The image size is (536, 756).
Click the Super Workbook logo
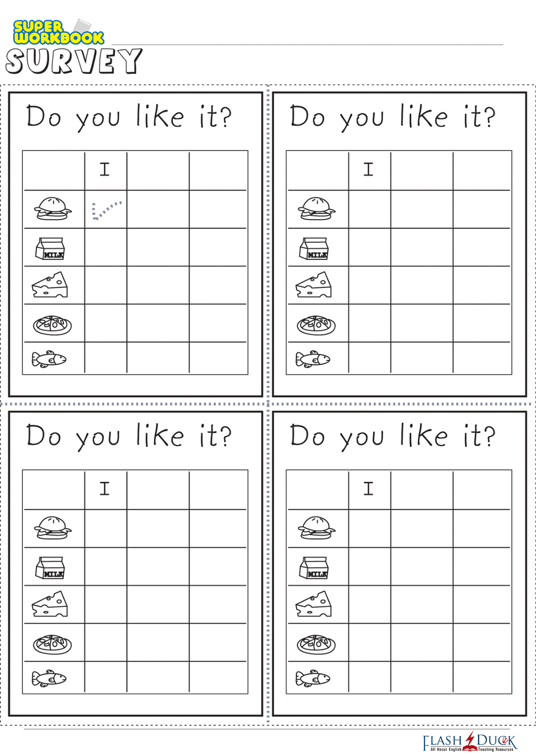[x=58, y=32]
